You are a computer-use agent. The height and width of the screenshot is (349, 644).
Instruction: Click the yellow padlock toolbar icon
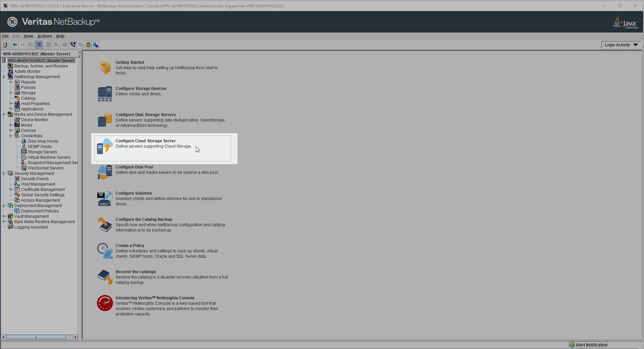point(88,45)
